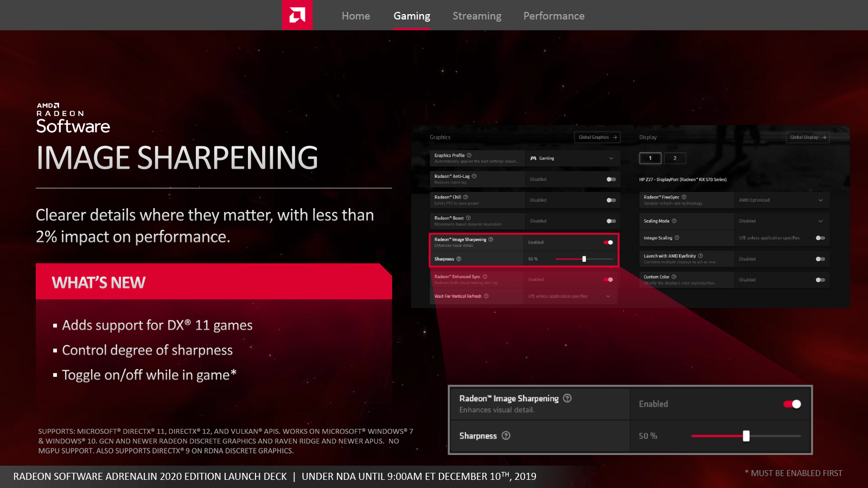868x488 pixels.
Task: Open the Scaling Mode dropdown
Action: pos(821,221)
